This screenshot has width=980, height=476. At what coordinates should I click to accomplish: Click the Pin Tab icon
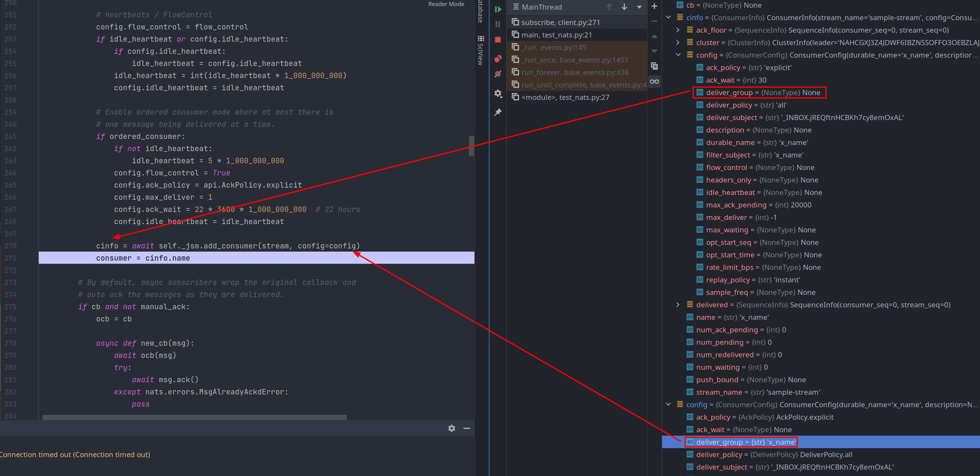[498, 112]
